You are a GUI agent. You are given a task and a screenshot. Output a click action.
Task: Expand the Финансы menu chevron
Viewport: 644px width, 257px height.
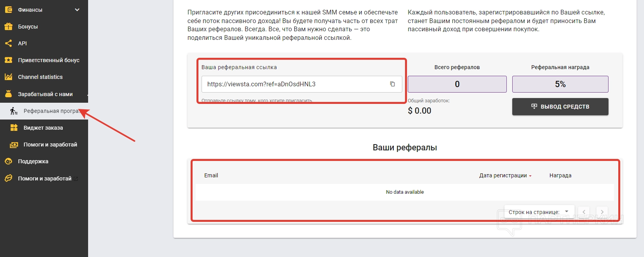[77, 10]
